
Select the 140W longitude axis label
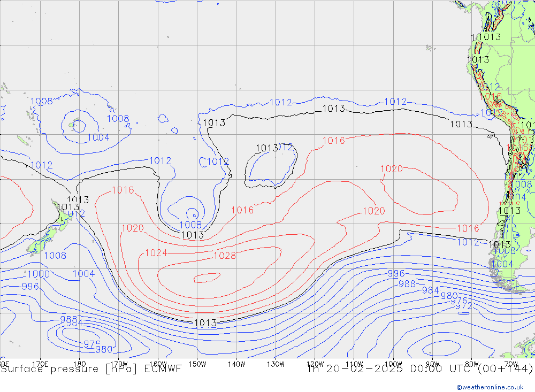[x=236, y=364]
